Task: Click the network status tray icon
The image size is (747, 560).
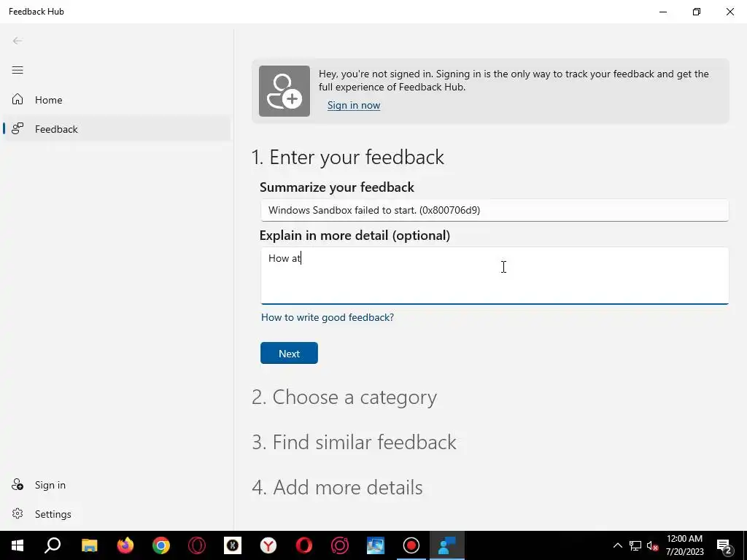Action: [x=635, y=545]
